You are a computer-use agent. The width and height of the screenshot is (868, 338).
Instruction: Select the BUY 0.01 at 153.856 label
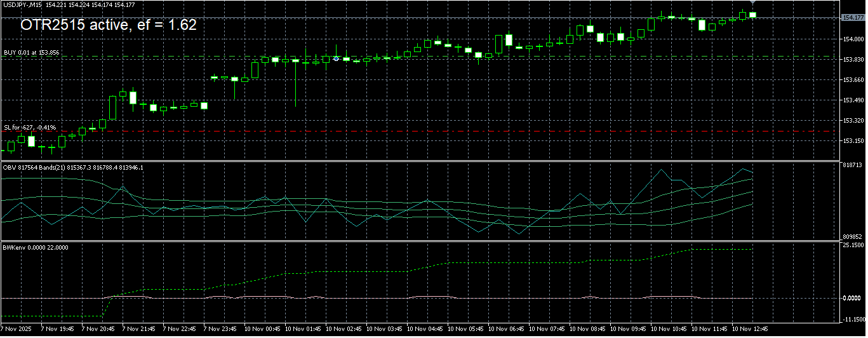pyautogui.click(x=32, y=53)
